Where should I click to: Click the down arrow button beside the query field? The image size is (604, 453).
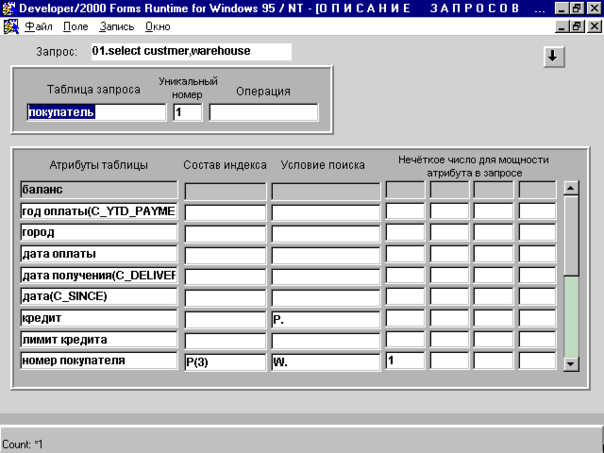tap(552, 57)
